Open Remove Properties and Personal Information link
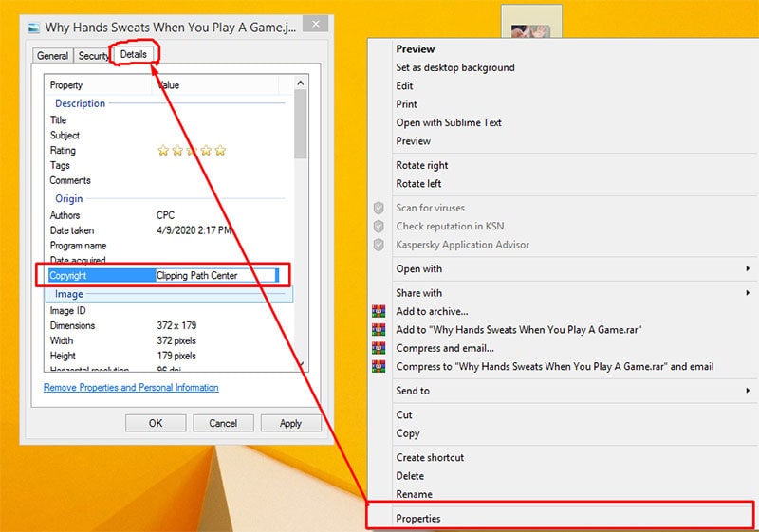 pyautogui.click(x=131, y=388)
